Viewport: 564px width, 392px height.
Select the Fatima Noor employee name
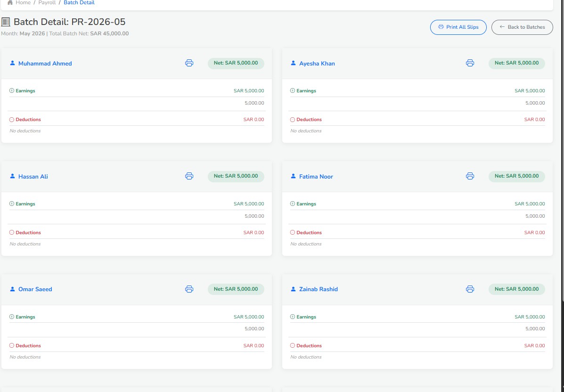pos(316,177)
